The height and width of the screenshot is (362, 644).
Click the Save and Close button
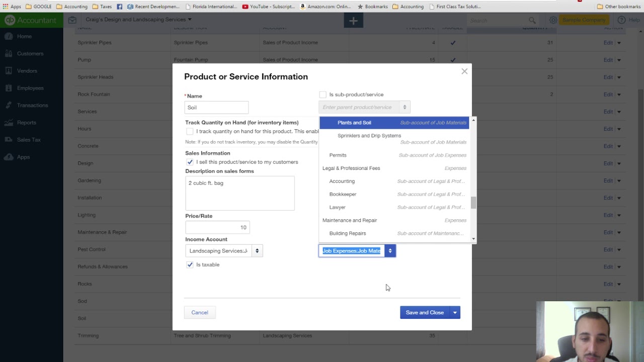click(425, 313)
